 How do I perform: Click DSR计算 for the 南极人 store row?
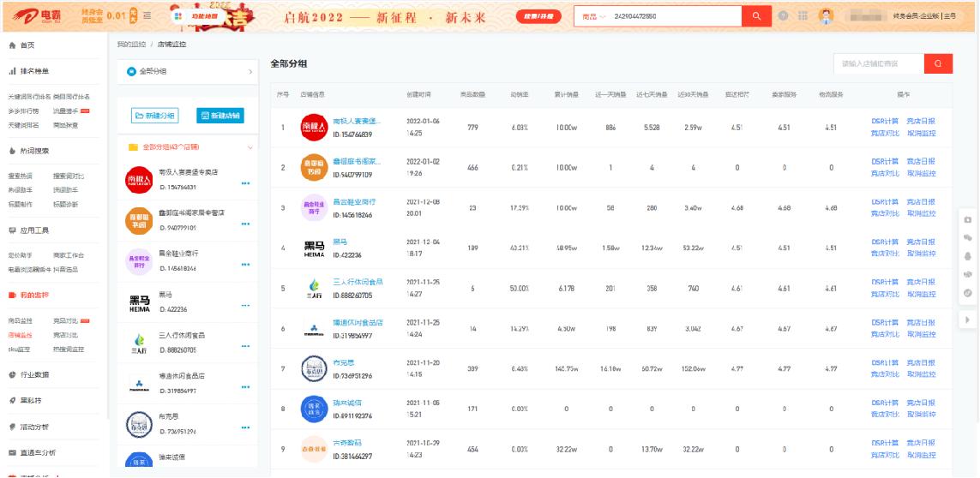885,122
